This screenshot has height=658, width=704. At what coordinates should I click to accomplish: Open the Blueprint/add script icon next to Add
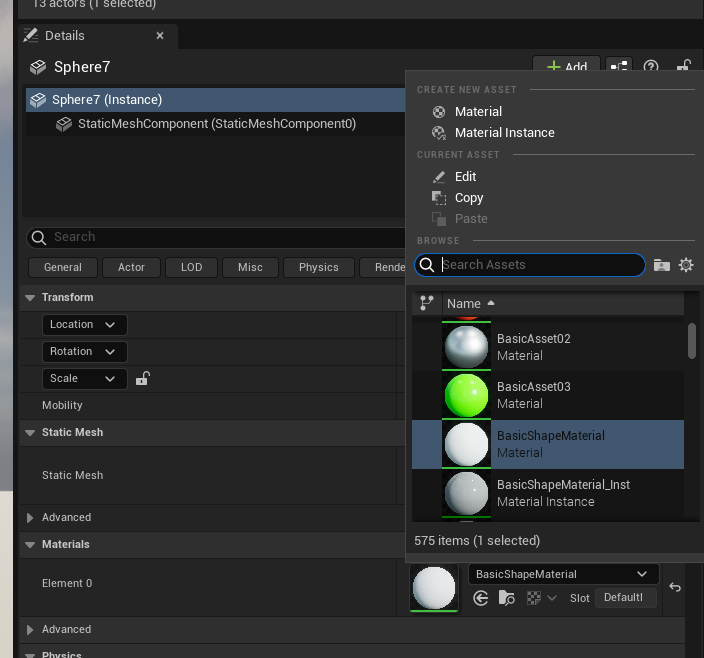pyautogui.click(x=619, y=66)
